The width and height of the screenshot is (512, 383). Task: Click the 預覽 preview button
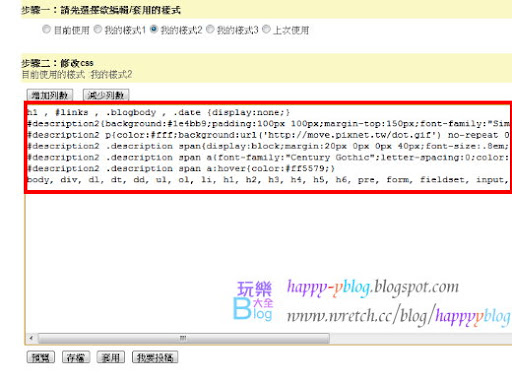tap(41, 358)
